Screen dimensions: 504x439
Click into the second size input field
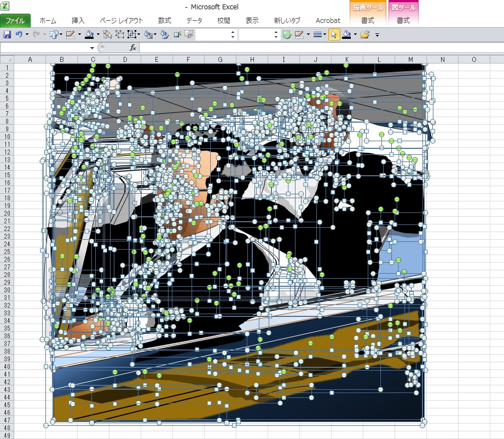click(256, 34)
